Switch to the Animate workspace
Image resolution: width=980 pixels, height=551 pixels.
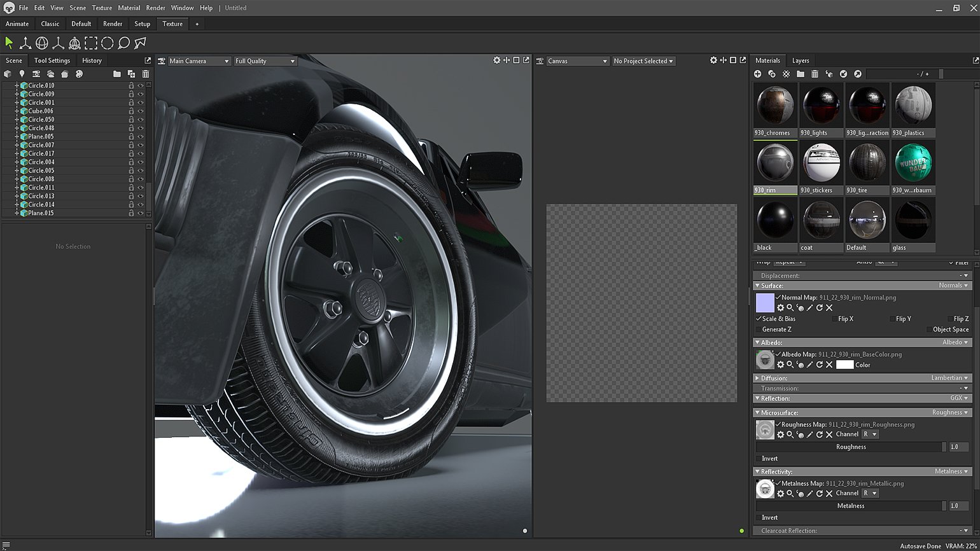[x=17, y=24]
